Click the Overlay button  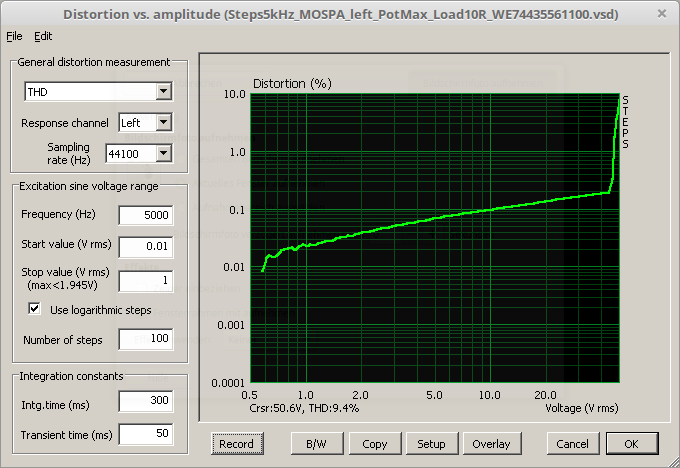pyautogui.click(x=491, y=443)
